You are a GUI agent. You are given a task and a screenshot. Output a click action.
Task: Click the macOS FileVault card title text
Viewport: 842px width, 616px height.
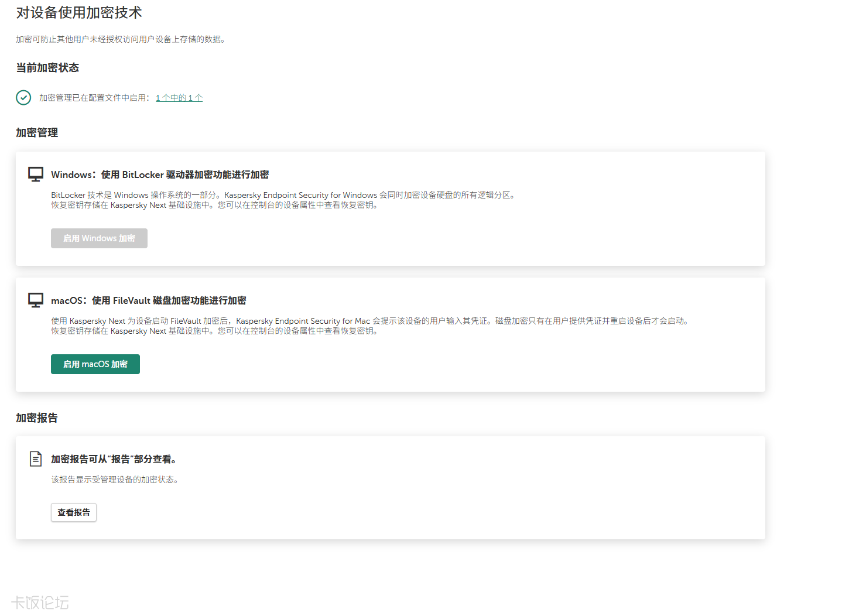[x=149, y=300]
